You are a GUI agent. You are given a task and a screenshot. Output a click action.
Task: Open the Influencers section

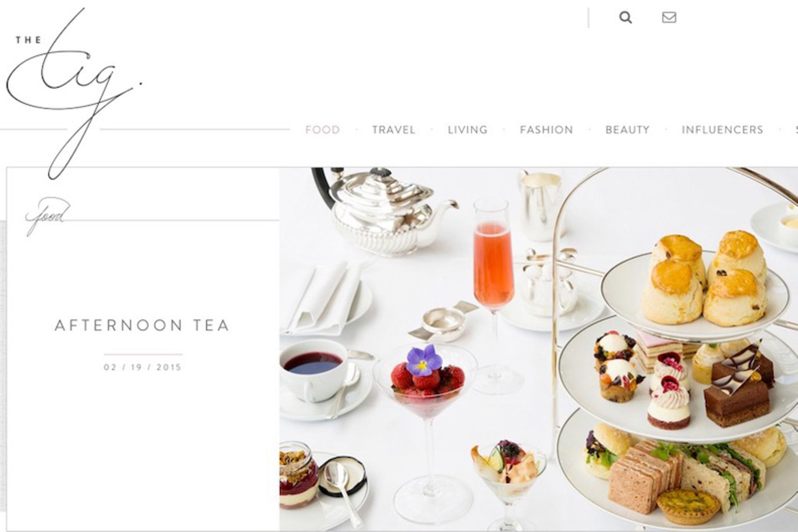[x=722, y=130]
